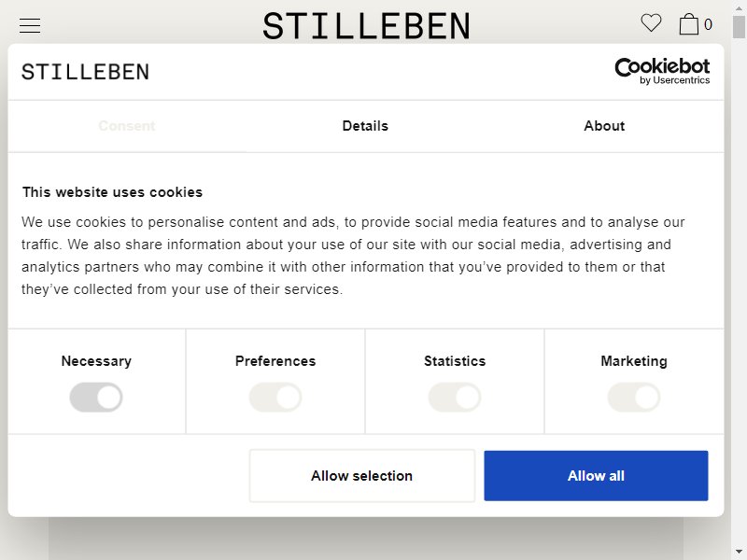Select the Consent tab

pos(127,126)
